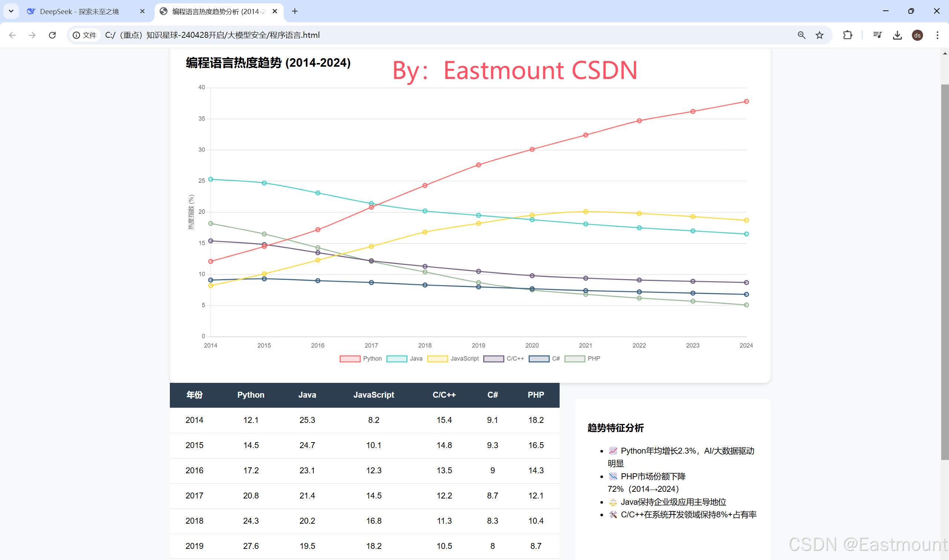Open Chrome three-dot menu

coord(937,35)
